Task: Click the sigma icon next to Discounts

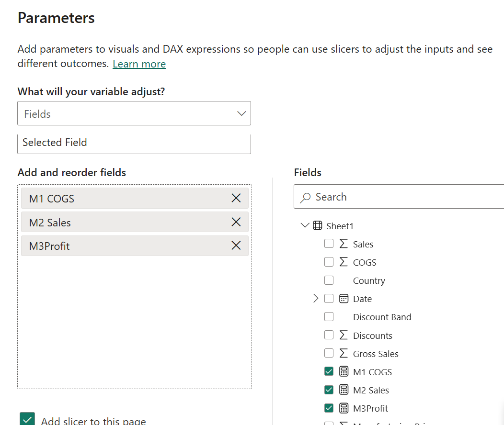Action: pos(344,335)
